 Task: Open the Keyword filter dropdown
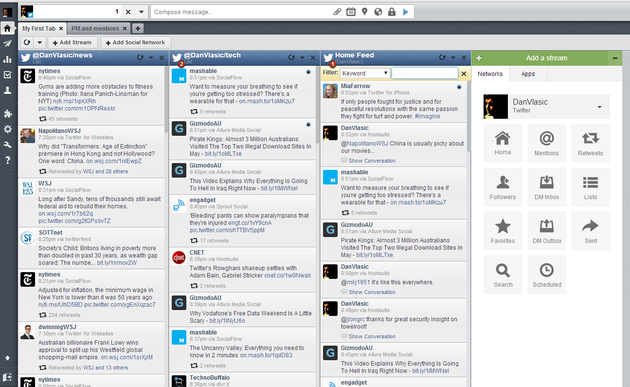(x=365, y=73)
